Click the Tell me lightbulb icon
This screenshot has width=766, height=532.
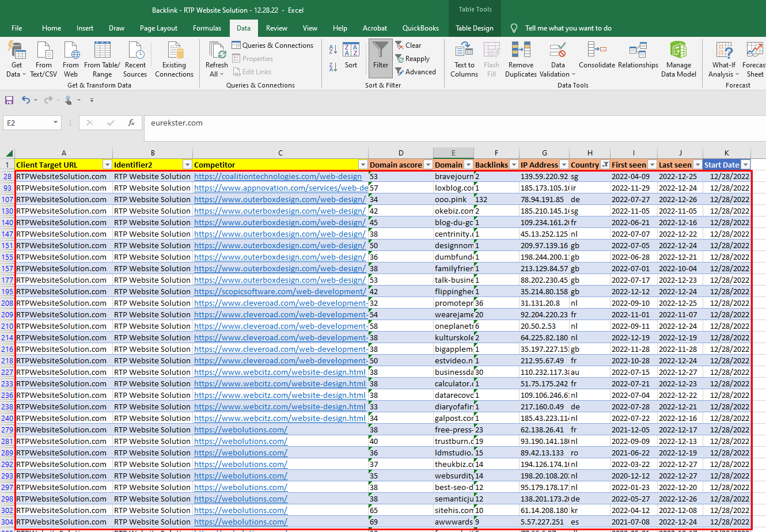514,28
